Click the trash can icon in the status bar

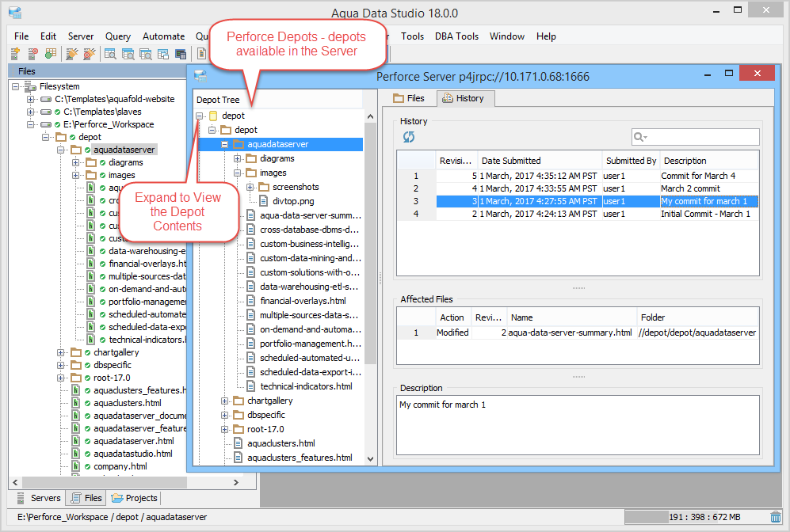pos(776,517)
